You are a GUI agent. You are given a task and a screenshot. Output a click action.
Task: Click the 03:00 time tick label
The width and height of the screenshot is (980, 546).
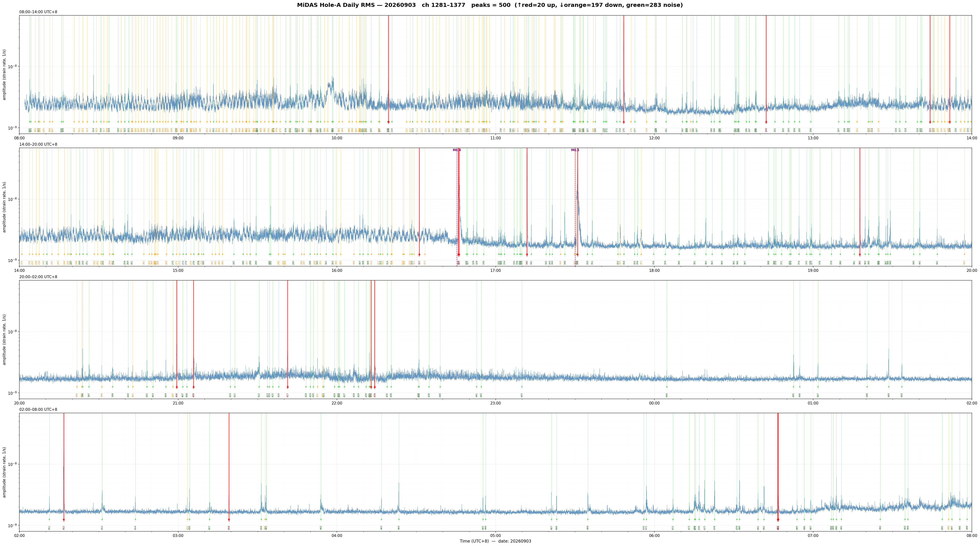[178, 536]
